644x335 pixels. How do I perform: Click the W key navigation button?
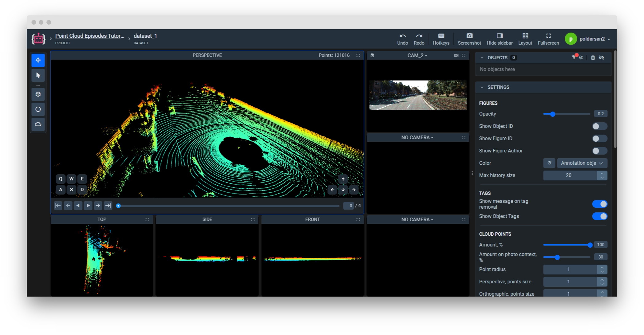tap(71, 179)
